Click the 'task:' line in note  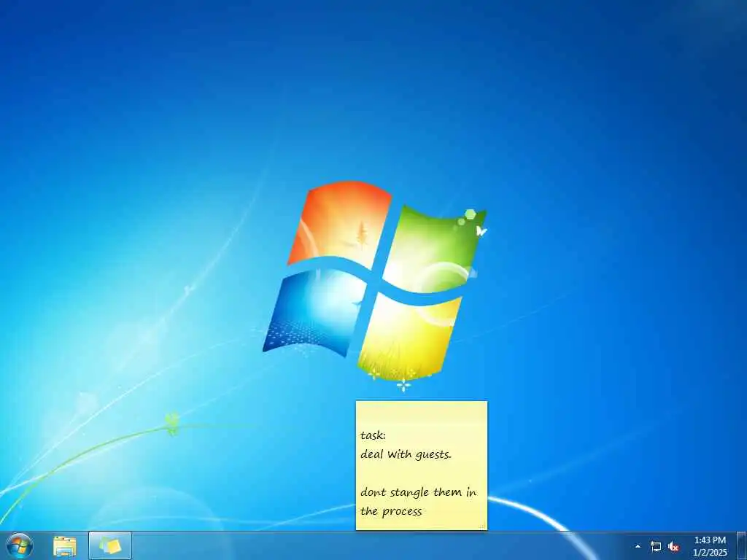pos(373,435)
